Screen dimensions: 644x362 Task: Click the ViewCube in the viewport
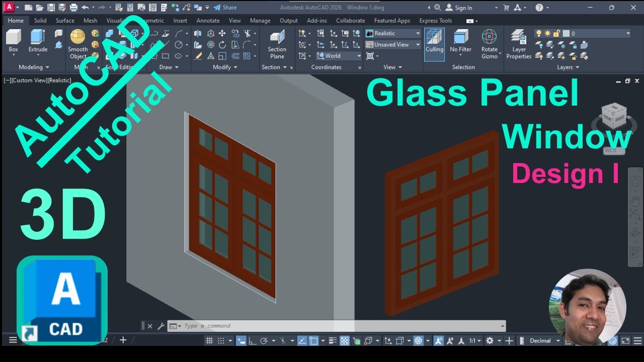click(x=613, y=116)
